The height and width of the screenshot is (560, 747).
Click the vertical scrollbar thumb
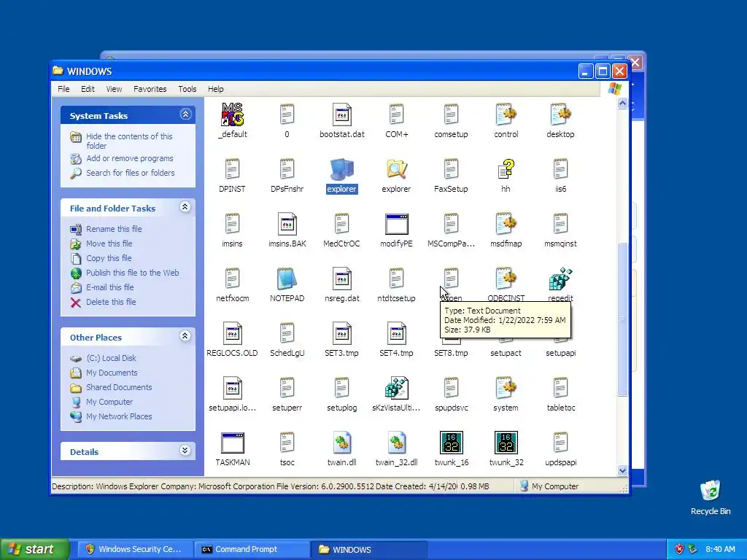[622, 319]
